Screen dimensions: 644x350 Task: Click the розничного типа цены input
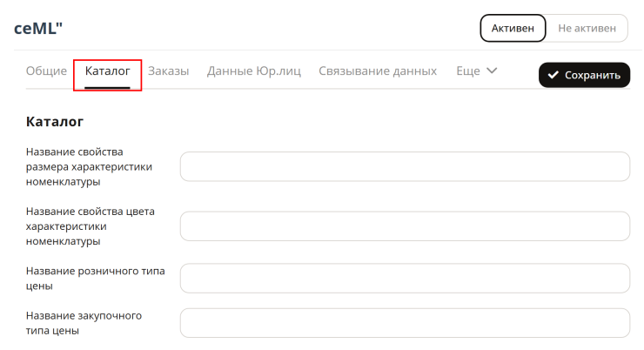[x=405, y=278]
